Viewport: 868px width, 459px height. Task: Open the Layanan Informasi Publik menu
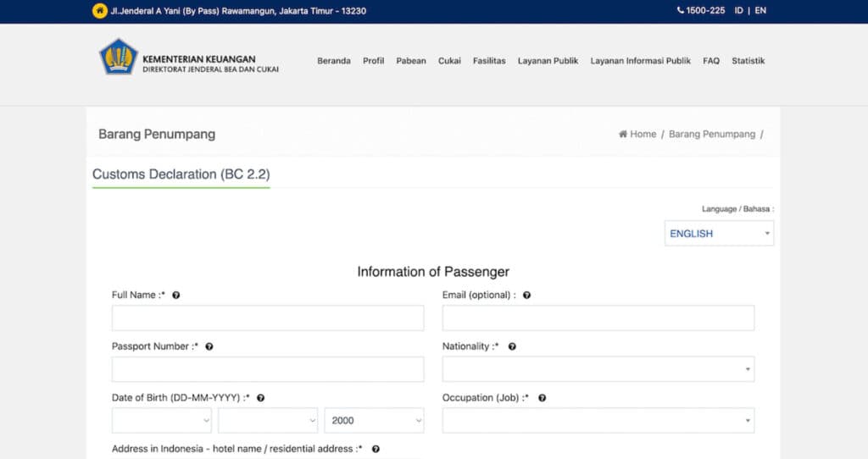(x=641, y=61)
